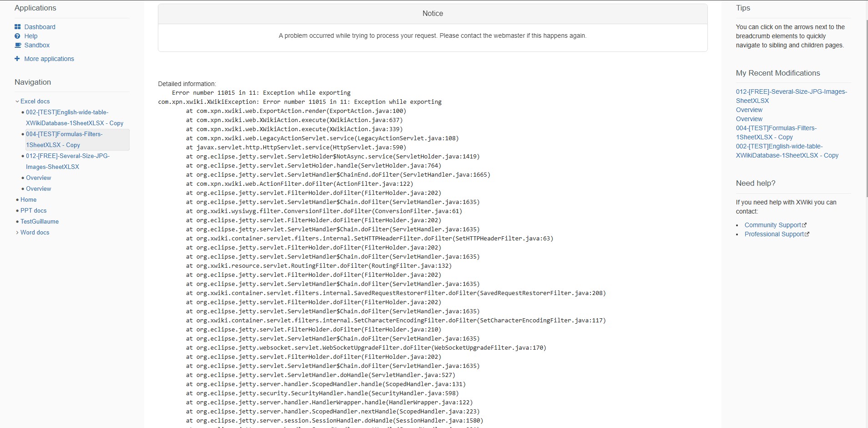
Task: Click the Sandbox coffee cup icon
Action: 18,45
